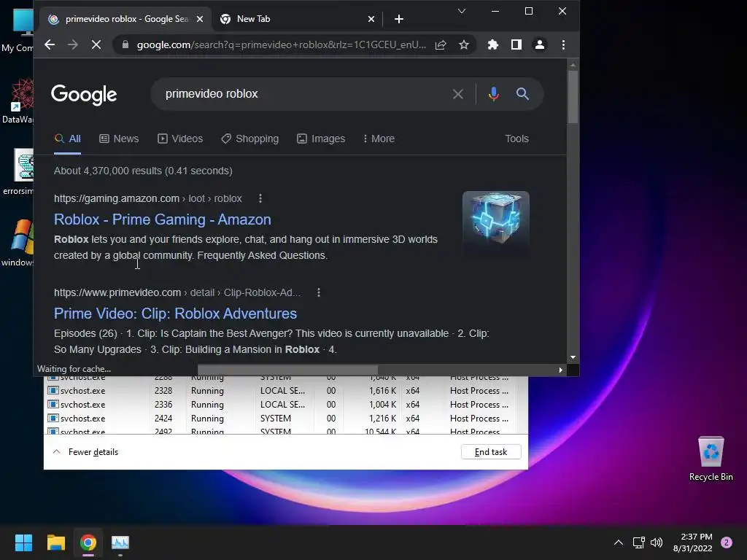Click the 1,216 K memory value
Viewport: 747px width, 560px height.
click(x=382, y=418)
